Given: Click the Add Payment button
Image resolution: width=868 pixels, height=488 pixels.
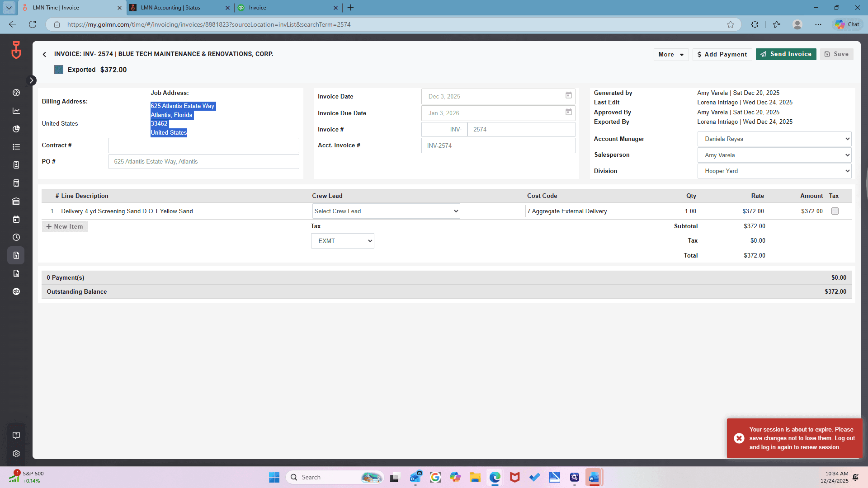Looking at the screenshot, I should click(722, 54).
